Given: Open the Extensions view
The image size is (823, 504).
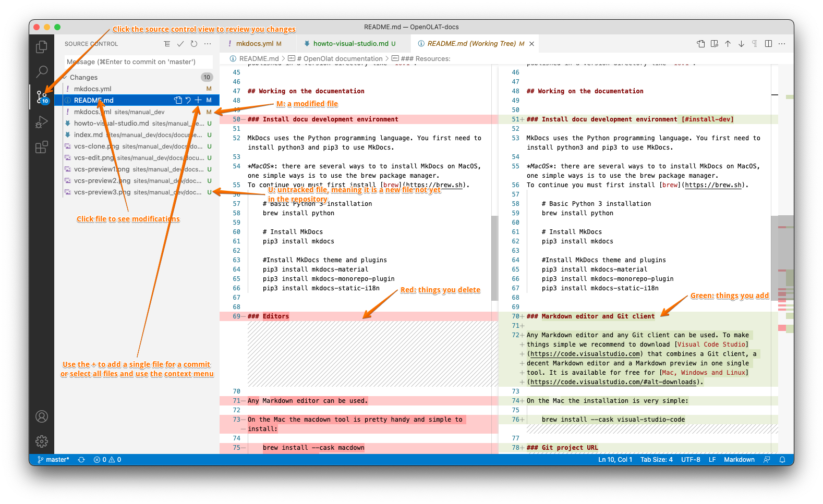Looking at the screenshot, I should tap(42, 147).
